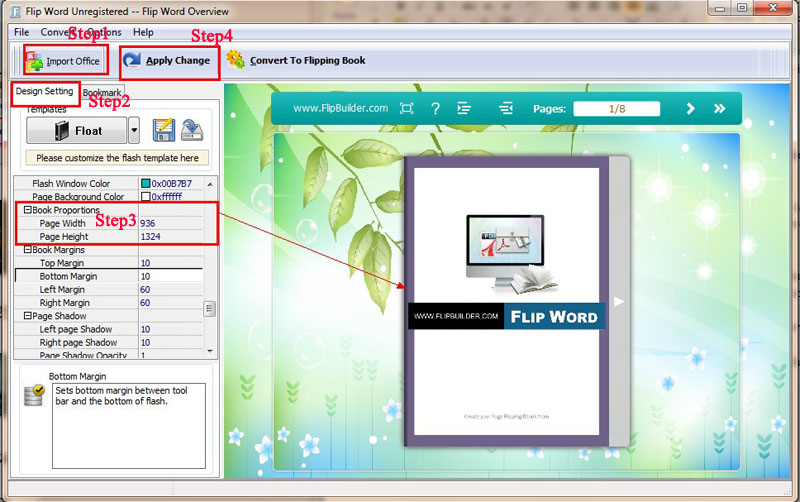Click the save template settings icon
This screenshot has height=502, width=800.
click(164, 130)
